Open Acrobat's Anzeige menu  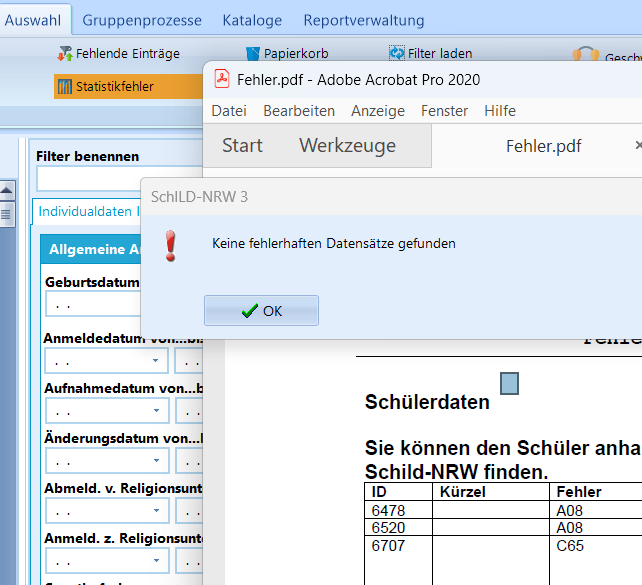378,111
